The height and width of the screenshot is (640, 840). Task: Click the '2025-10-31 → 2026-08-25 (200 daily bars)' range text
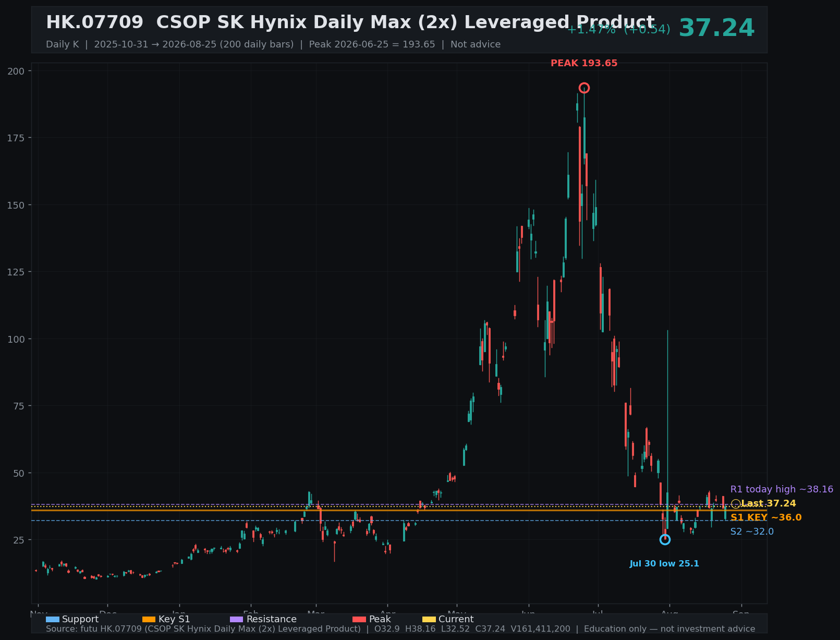click(194, 44)
